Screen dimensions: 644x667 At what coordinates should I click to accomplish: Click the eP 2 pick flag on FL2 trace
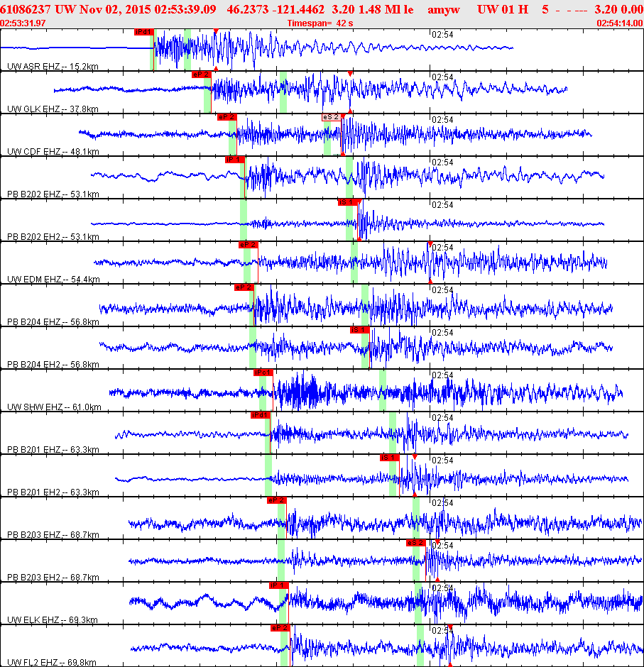pyautogui.click(x=280, y=628)
